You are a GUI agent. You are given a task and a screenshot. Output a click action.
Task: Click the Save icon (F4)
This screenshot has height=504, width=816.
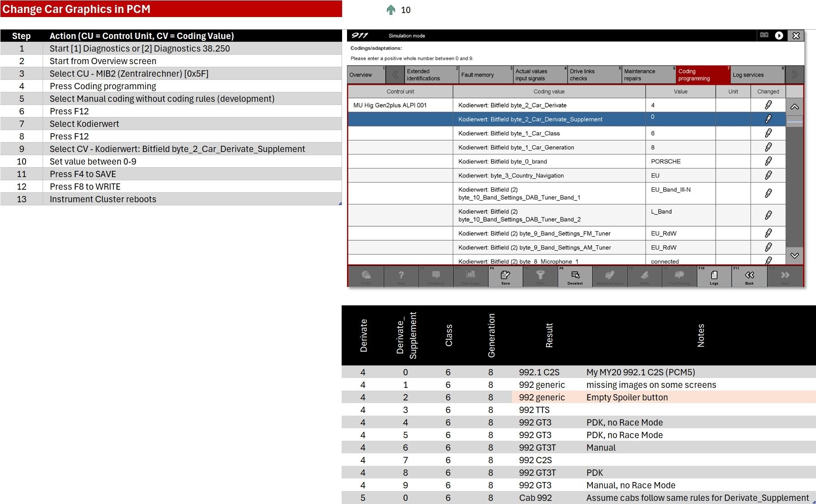point(505,276)
